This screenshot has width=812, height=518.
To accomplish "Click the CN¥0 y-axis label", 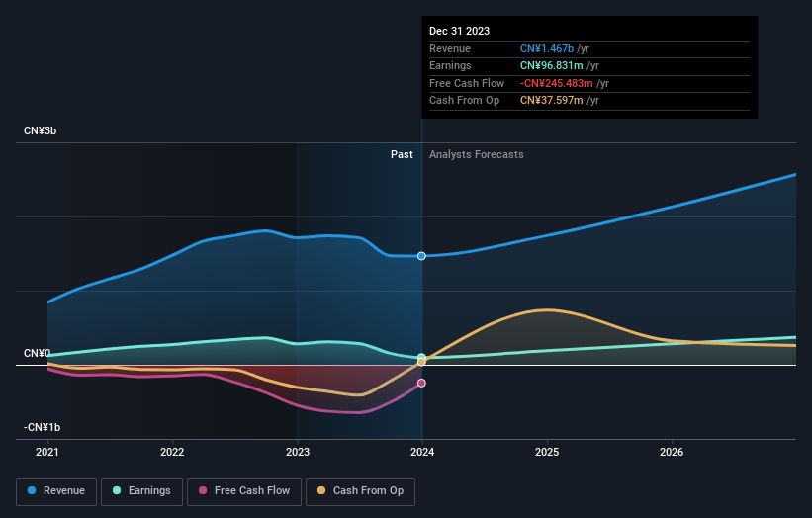I will [x=37, y=354].
